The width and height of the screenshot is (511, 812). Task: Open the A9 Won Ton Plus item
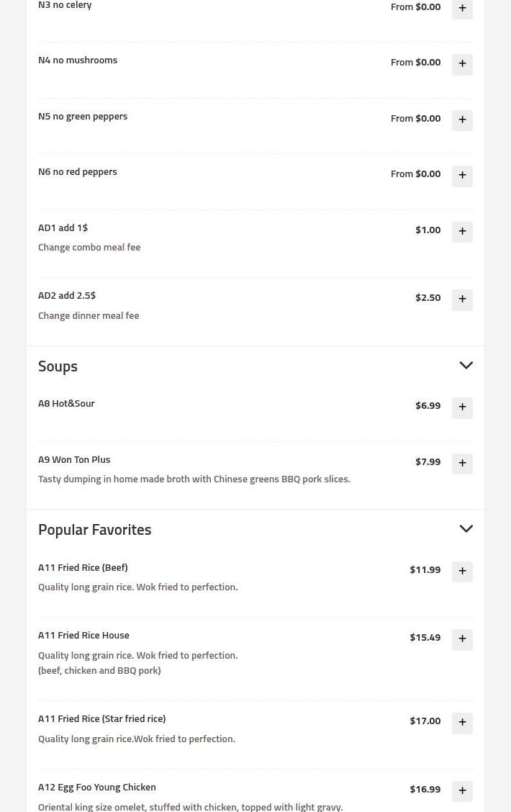coord(74,459)
